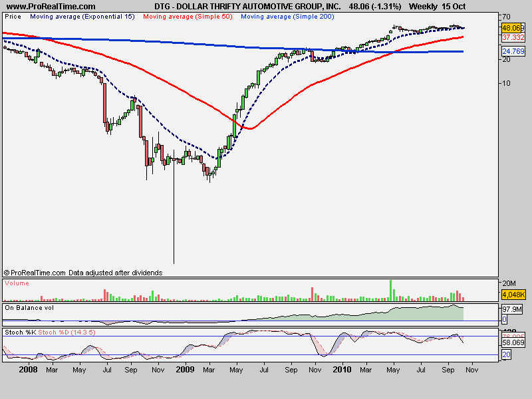532x399 pixels.
Task: Click the blue 0 level in OBV panel
Action: pos(504,319)
